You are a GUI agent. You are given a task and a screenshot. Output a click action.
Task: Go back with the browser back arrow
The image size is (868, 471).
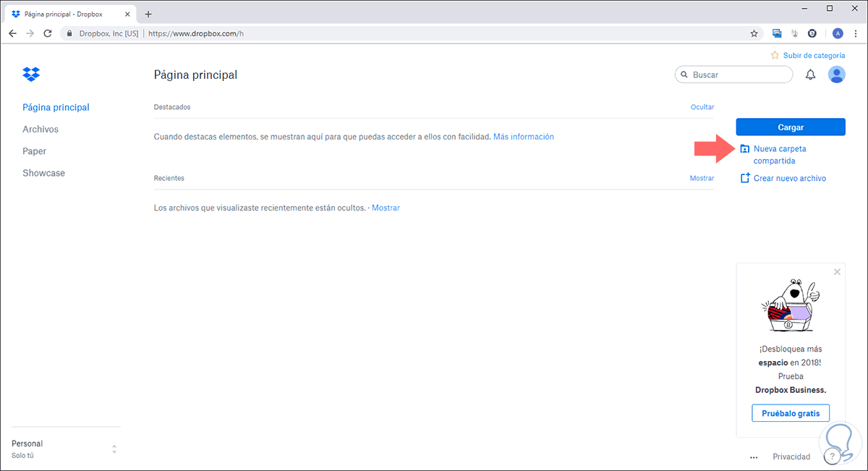click(x=12, y=33)
